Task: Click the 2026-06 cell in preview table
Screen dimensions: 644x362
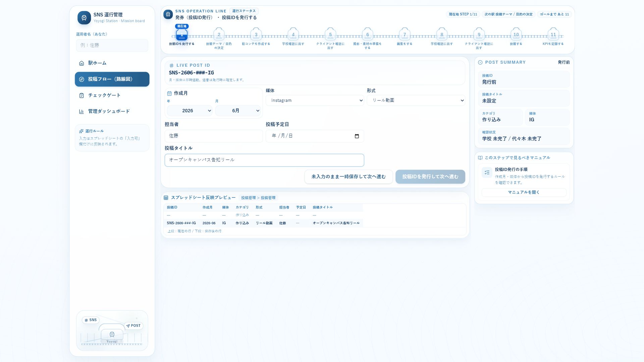Action: 209,223
